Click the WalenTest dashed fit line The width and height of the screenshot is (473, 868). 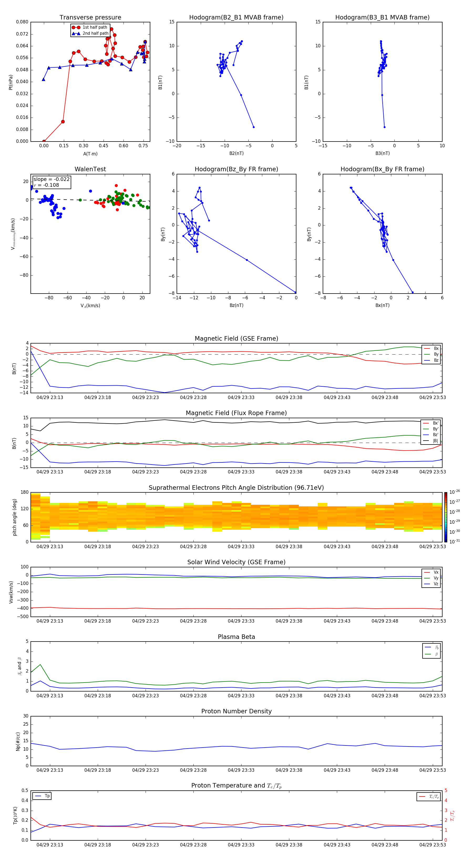[90, 200]
